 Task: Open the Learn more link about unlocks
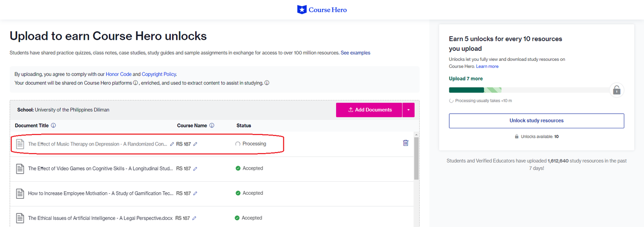coord(487,66)
